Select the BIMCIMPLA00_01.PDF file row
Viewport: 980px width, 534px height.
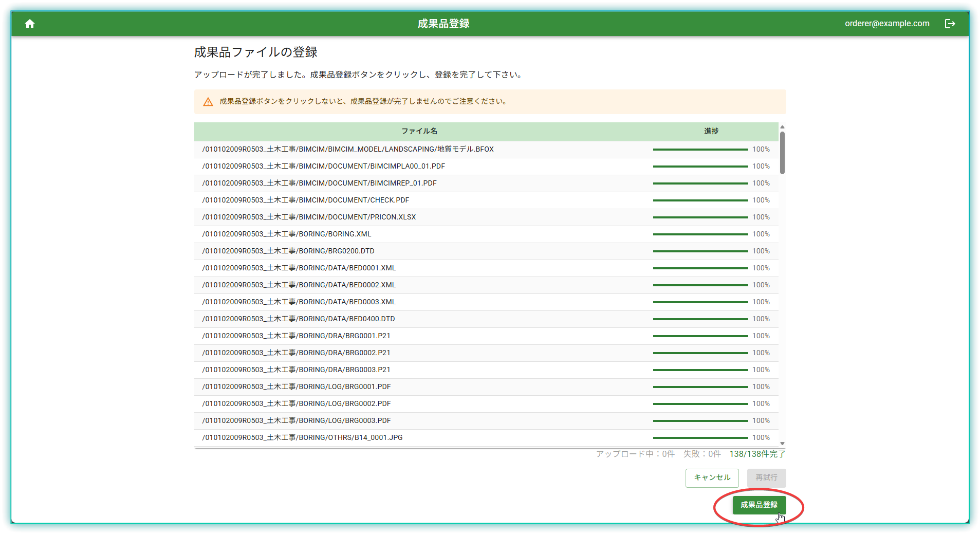(486, 167)
